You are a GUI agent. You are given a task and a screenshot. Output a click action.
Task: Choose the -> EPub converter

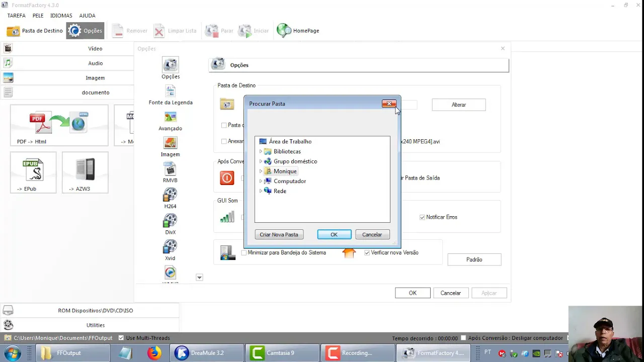33,172
